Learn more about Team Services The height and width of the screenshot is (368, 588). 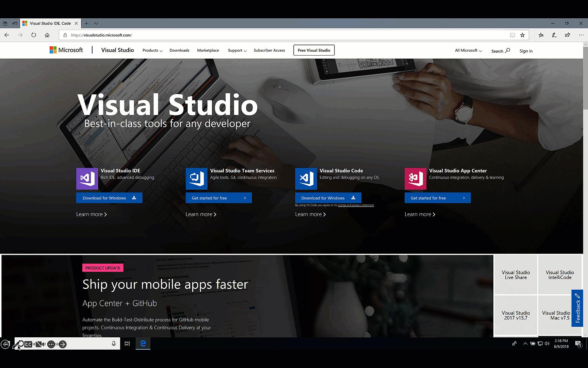(x=201, y=214)
